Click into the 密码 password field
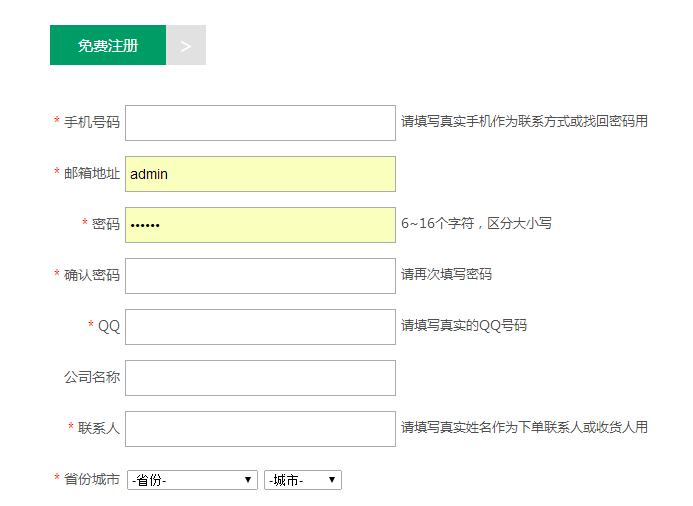 point(260,225)
